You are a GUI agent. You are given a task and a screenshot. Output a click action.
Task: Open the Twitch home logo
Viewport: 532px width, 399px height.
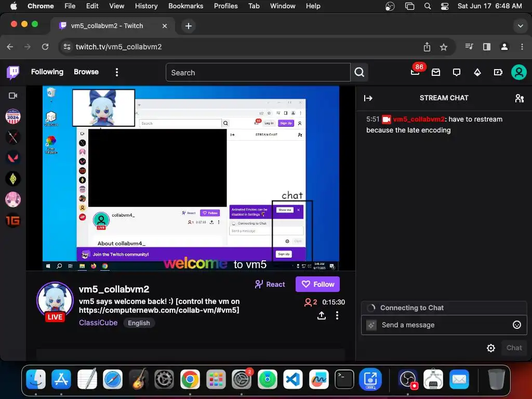click(x=13, y=72)
